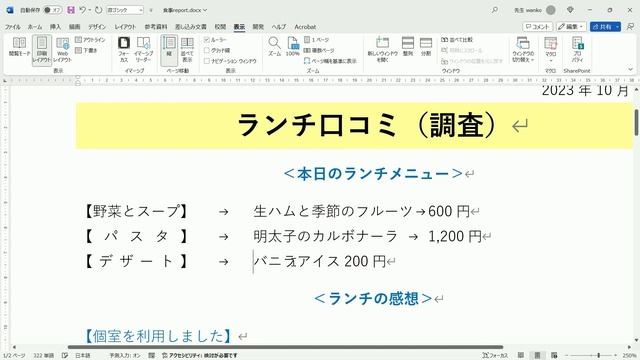Image resolution: width=640 pixels, height=360 pixels.
Task: Choose Multiple Pages (複数ページ) zoom
Action: tap(319, 50)
